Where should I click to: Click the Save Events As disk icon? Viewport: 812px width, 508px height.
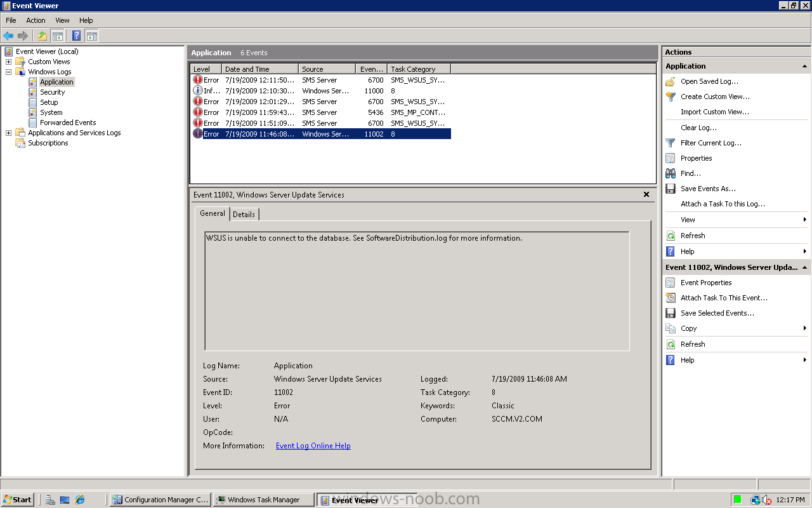pyautogui.click(x=671, y=189)
